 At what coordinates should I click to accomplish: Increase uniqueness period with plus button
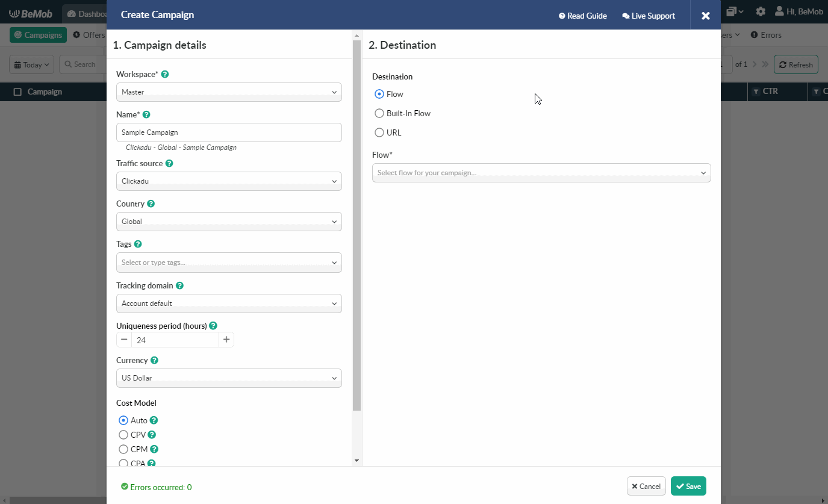(x=226, y=340)
